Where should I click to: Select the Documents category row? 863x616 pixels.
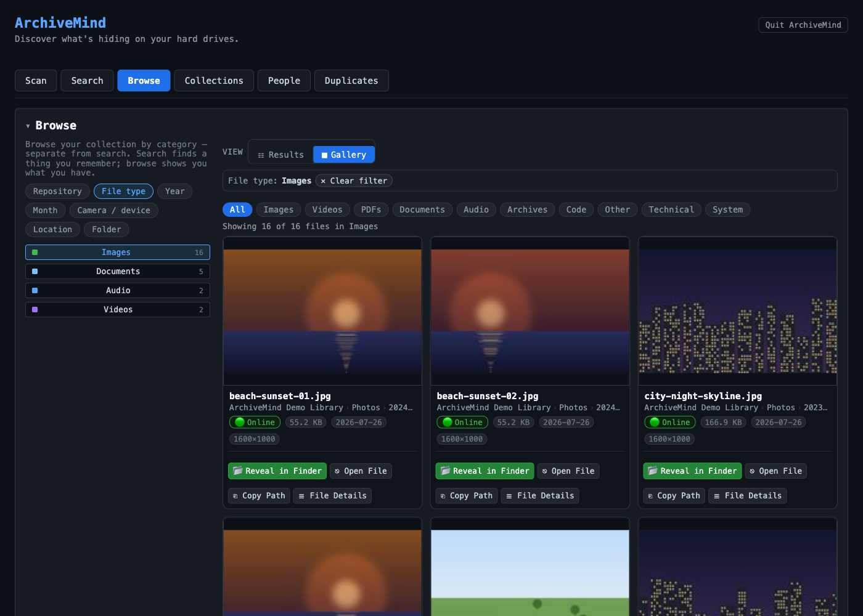tap(118, 272)
